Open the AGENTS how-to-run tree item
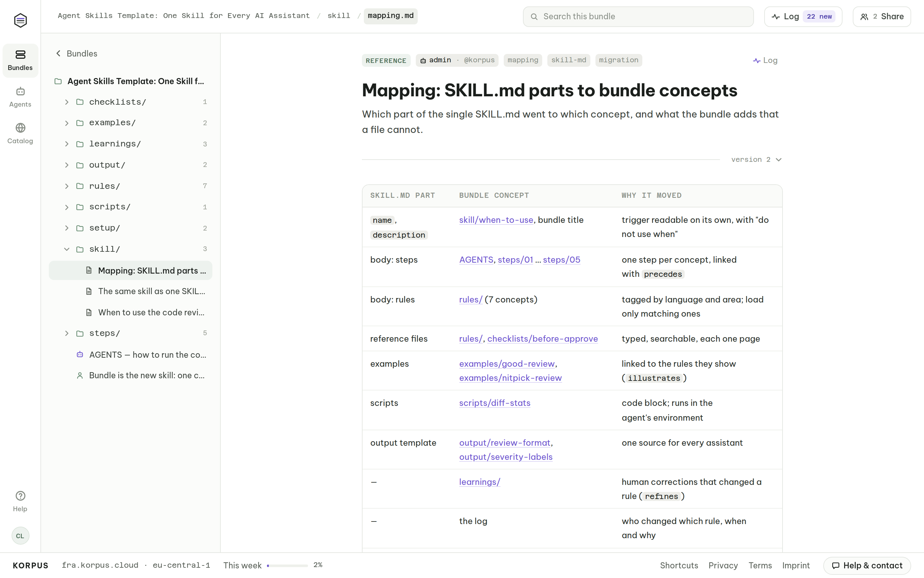The width and height of the screenshot is (924, 578). [131, 355]
